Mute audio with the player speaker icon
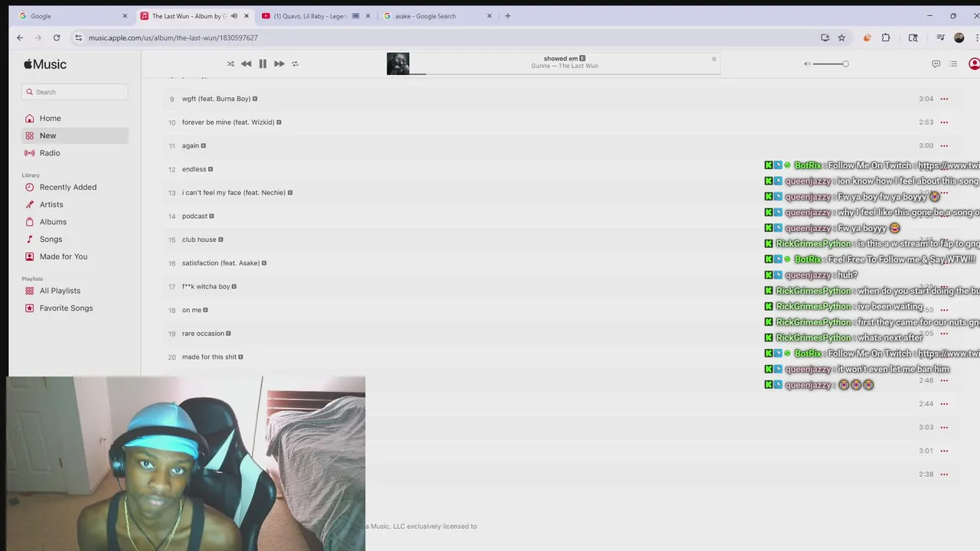The image size is (980, 551). point(807,64)
